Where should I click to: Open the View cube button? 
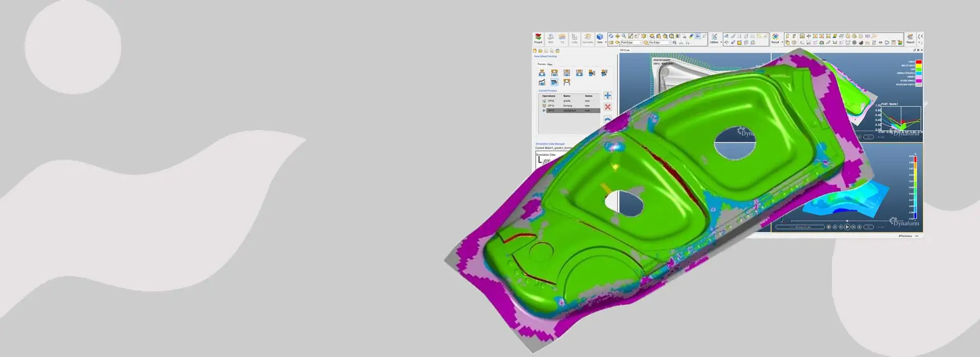click(x=600, y=38)
